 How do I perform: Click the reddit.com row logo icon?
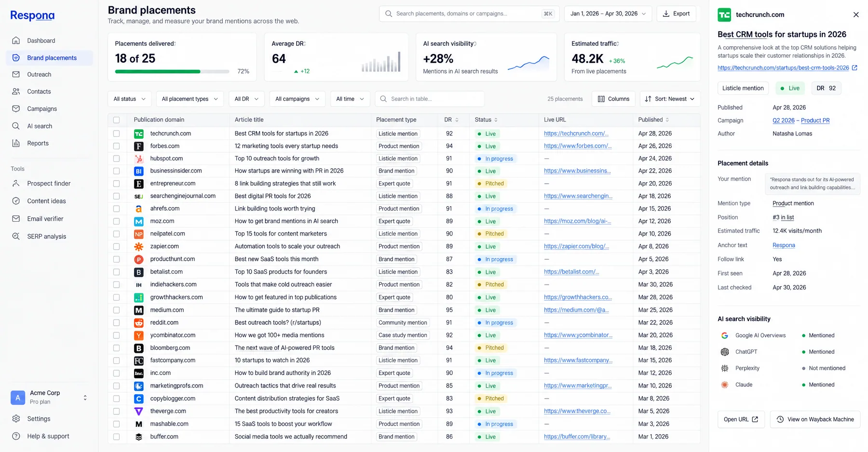coord(138,323)
